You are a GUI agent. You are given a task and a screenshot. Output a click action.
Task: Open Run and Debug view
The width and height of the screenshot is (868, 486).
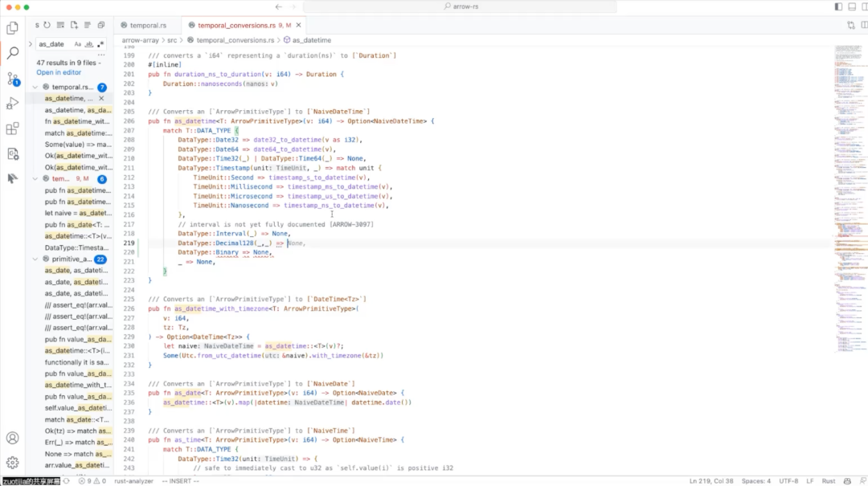pyautogui.click(x=12, y=104)
